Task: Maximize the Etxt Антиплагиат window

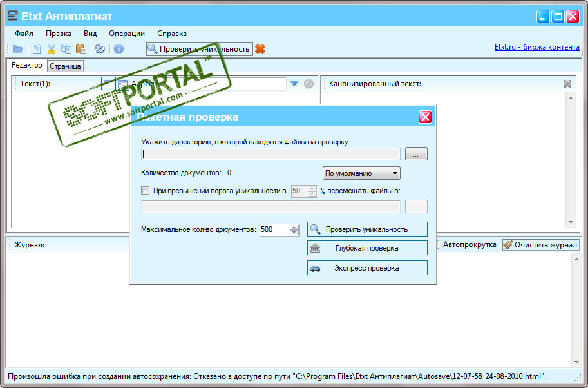Action: (558, 17)
